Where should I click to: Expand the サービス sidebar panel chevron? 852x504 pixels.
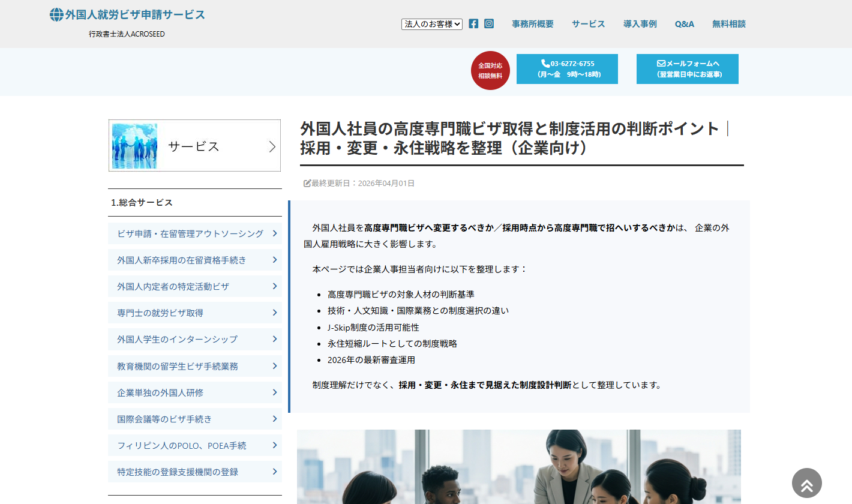point(271,145)
